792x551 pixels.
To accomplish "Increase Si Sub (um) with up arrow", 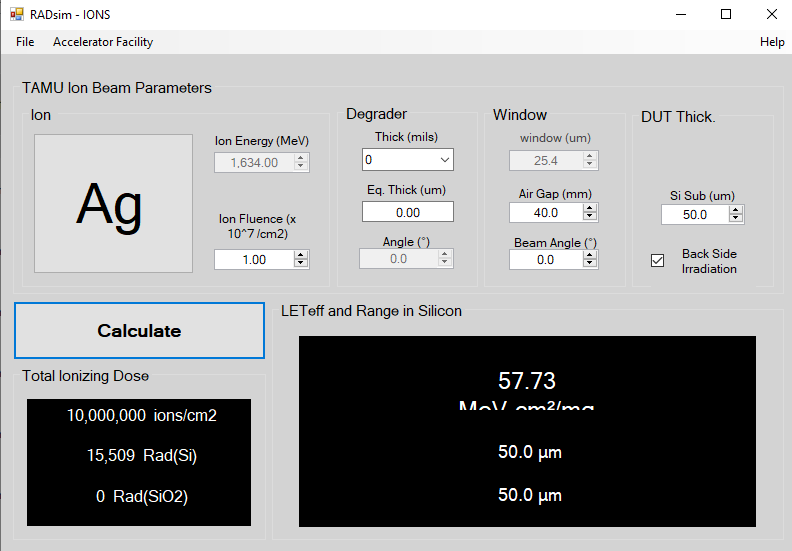I will point(736,210).
